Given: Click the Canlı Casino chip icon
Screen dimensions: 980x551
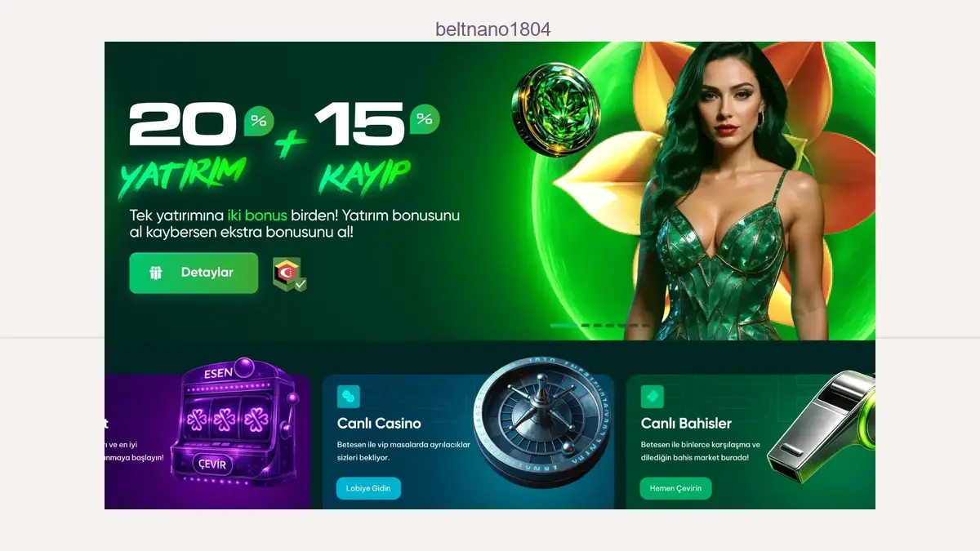Looking at the screenshot, I should coord(349,397).
